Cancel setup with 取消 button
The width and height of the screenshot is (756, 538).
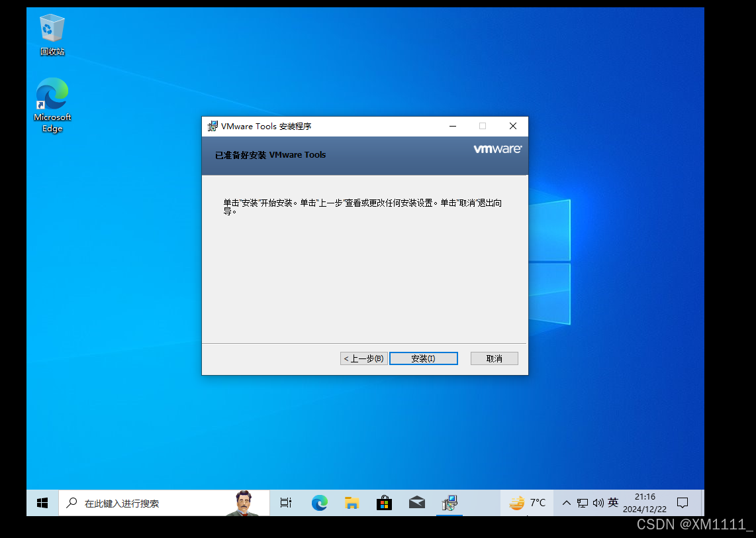click(x=495, y=358)
